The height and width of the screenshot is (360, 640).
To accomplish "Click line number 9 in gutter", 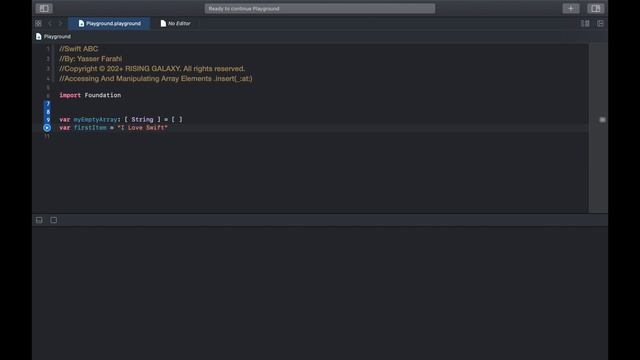I will (48, 120).
